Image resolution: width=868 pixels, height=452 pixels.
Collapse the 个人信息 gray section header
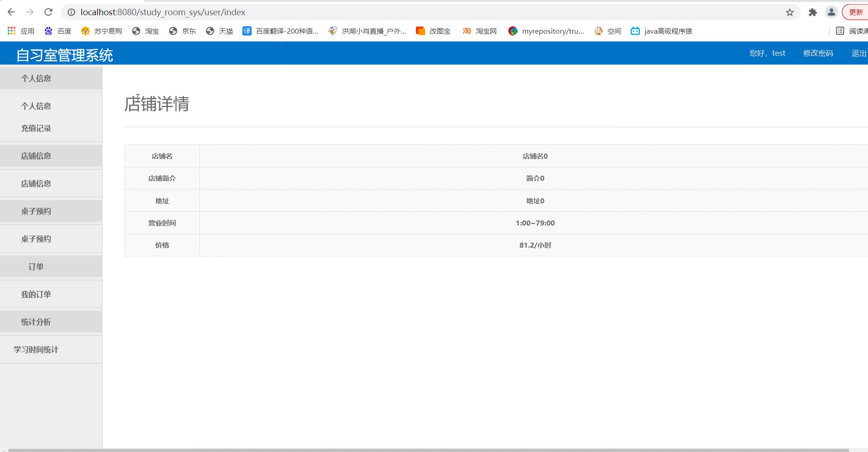[51, 78]
